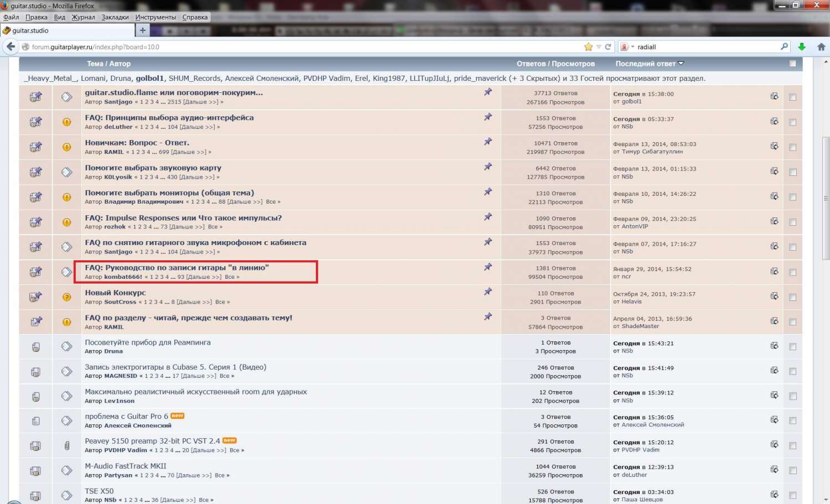830x504 pixels.
Task: Open the Закладки menu
Action: (x=115, y=17)
